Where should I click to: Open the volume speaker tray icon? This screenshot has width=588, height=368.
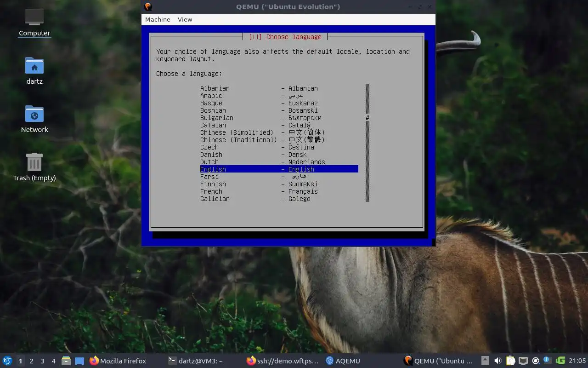(x=498, y=361)
